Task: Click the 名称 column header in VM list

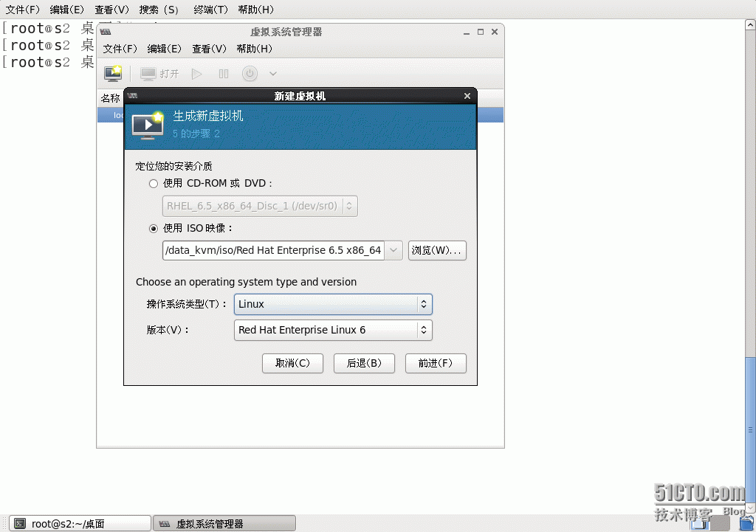Action: [x=111, y=98]
